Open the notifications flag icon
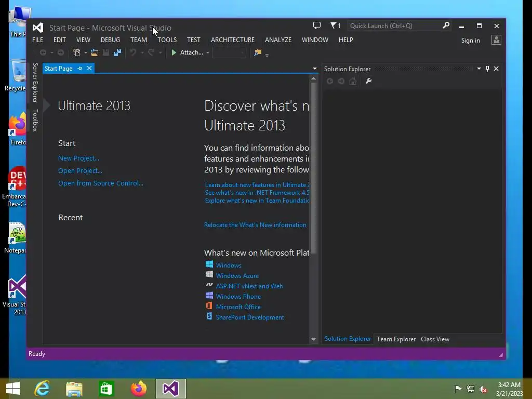The width and height of the screenshot is (532, 399). pyautogui.click(x=333, y=25)
